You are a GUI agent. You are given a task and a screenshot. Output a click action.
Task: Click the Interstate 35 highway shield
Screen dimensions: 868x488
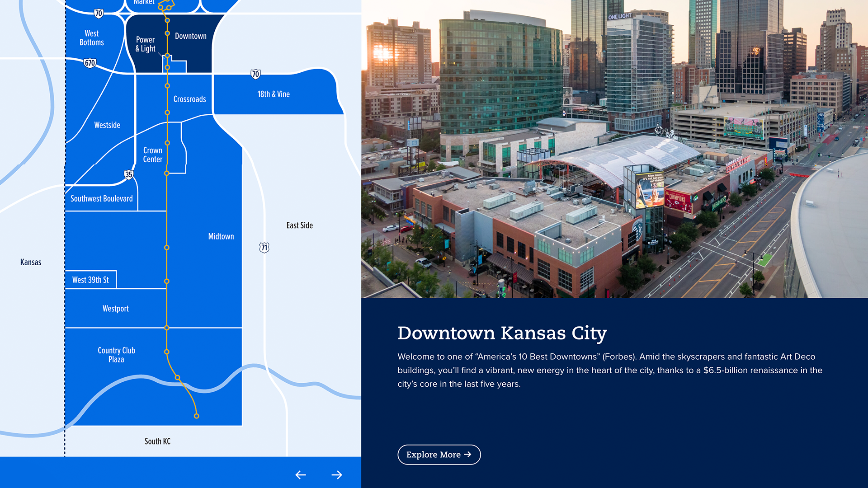coord(129,174)
